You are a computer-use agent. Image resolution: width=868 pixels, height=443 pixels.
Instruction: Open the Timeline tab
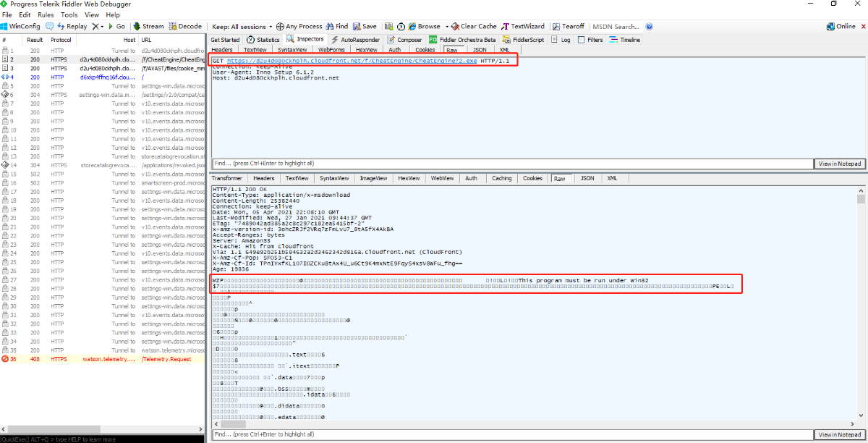(x=625, y=40)
